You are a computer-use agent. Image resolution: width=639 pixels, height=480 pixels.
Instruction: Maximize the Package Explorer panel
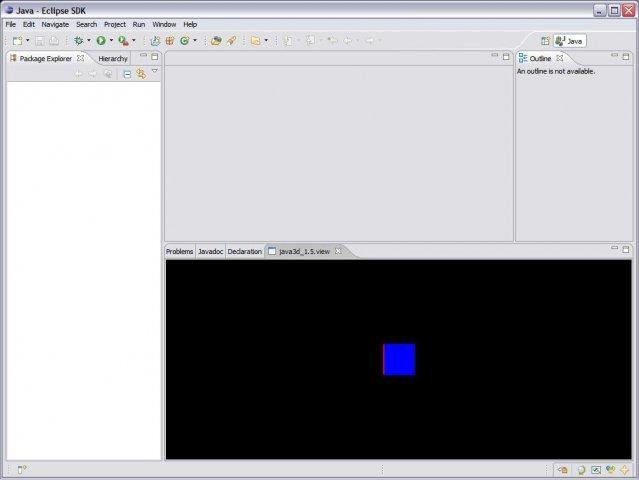[154, 57]
